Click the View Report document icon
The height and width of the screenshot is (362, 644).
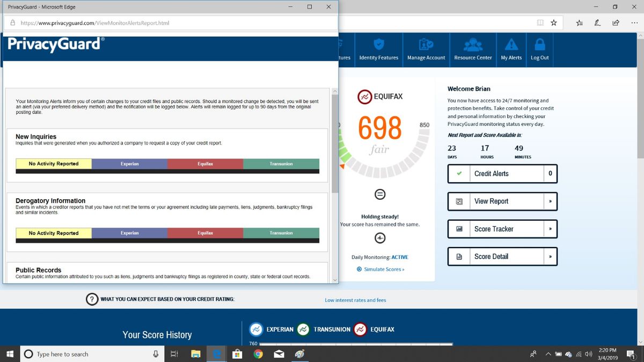point(459,201)
